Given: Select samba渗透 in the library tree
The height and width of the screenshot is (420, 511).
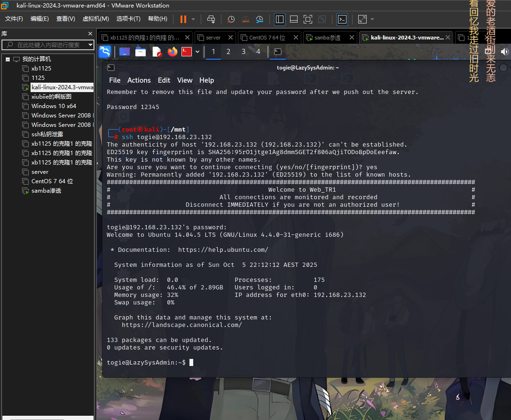Looking at the screenshot, I should tap(46, 191).
